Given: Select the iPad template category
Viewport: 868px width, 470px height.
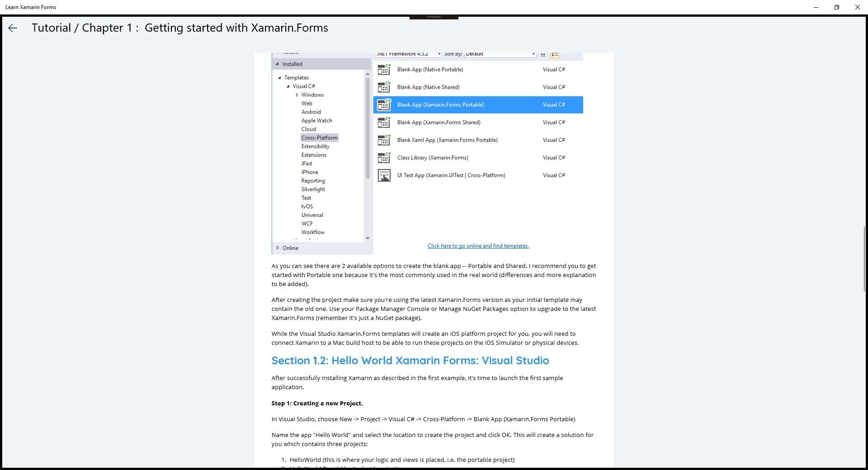Looking at the screenshot, I should 307,164.
